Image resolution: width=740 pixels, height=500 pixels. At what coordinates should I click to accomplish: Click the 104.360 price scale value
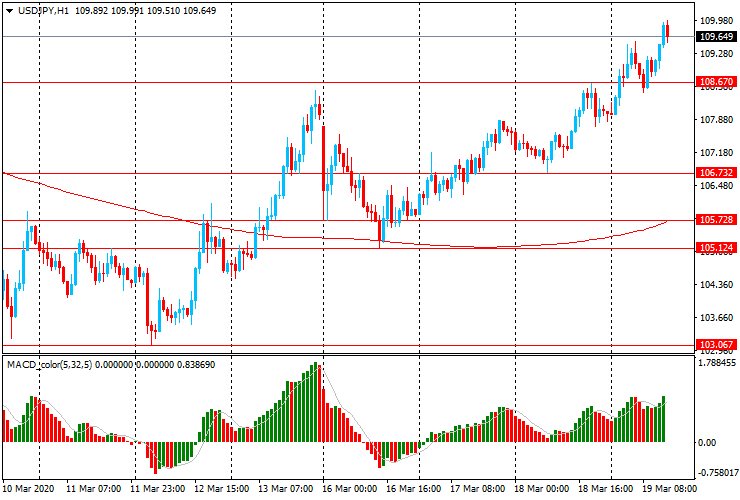[716, 285]
